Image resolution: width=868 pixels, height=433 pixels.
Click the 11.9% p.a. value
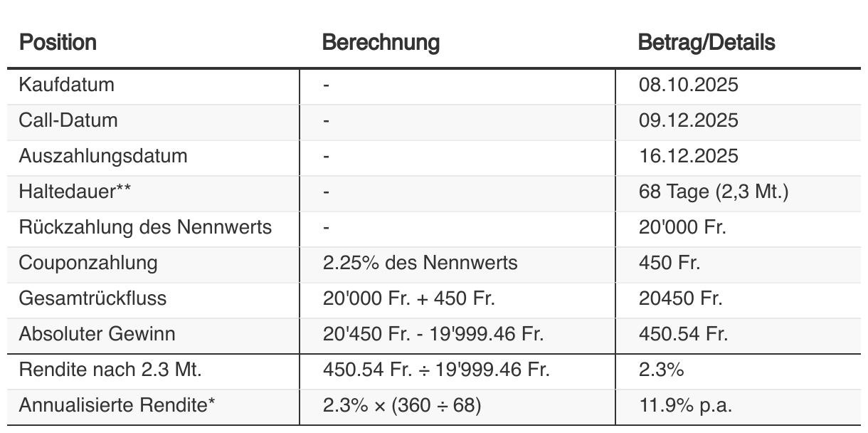tap(685, 406)
